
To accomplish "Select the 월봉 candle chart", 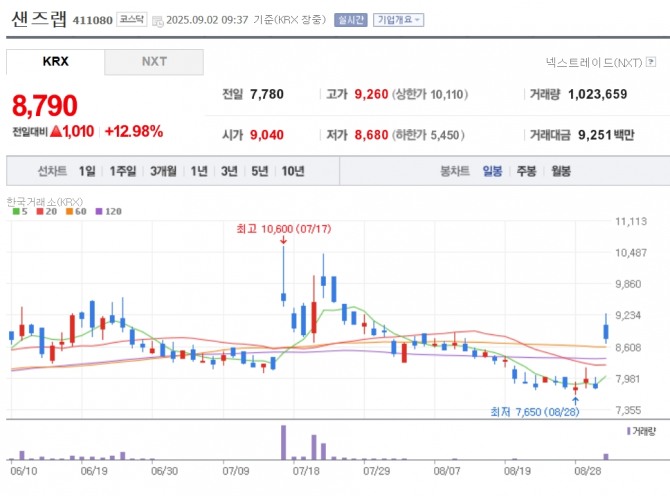I will tap(561, 171).
